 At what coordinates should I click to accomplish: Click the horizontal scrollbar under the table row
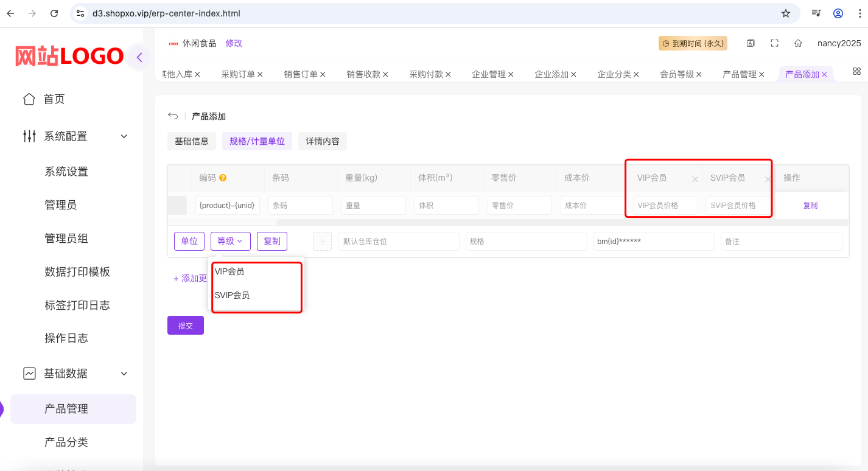(x=562, y=223)
